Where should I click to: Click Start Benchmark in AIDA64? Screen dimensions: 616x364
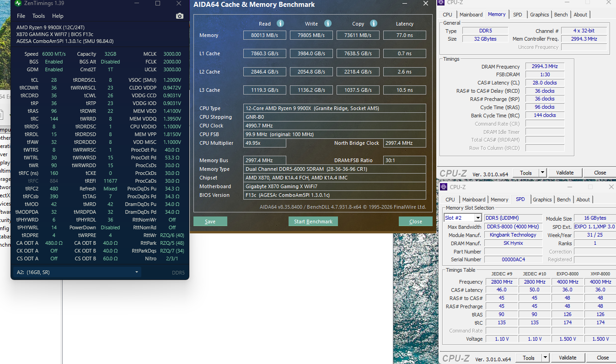pyautogui.click(x=313, y=222)
